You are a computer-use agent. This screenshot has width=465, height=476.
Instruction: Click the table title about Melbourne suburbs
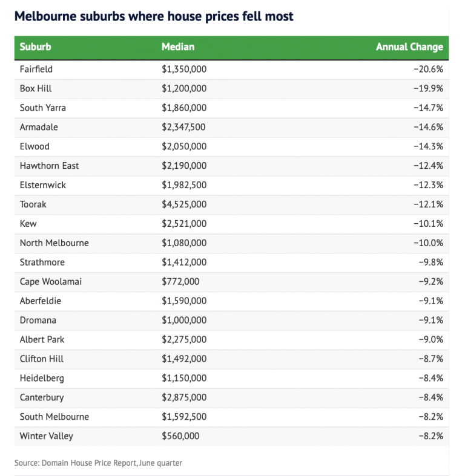pyautogui.click(x=154, y=16)
